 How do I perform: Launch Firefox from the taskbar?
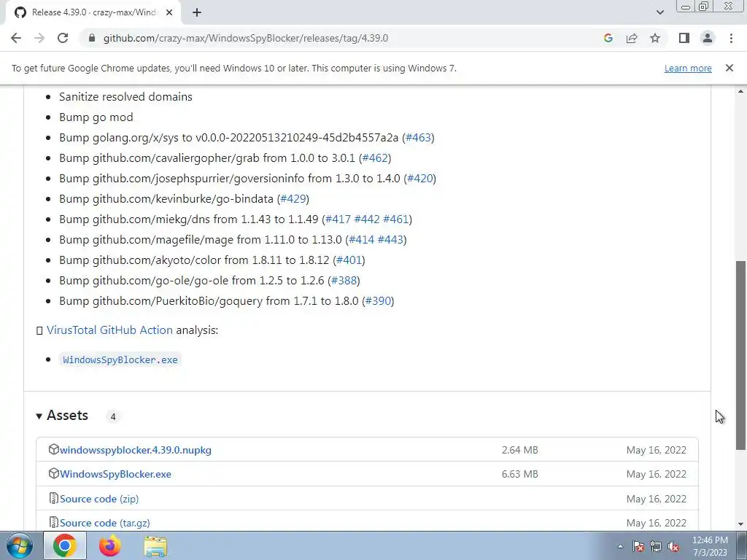click(x=110, y=545)
